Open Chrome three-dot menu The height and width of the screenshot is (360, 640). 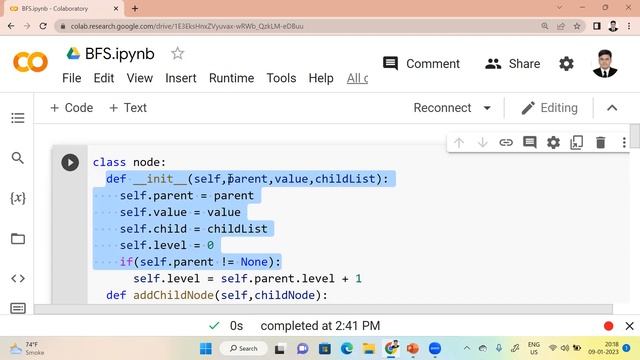[x=629, y=26]
